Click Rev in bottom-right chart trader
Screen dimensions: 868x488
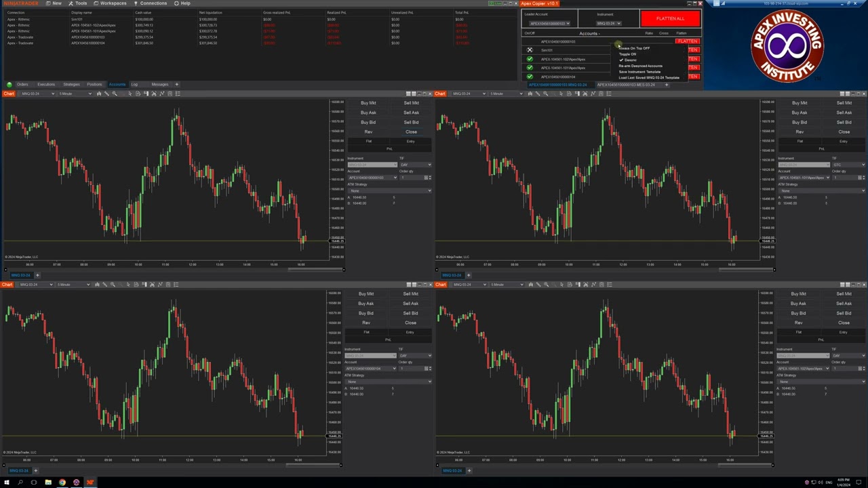click(x=799, y=323)
